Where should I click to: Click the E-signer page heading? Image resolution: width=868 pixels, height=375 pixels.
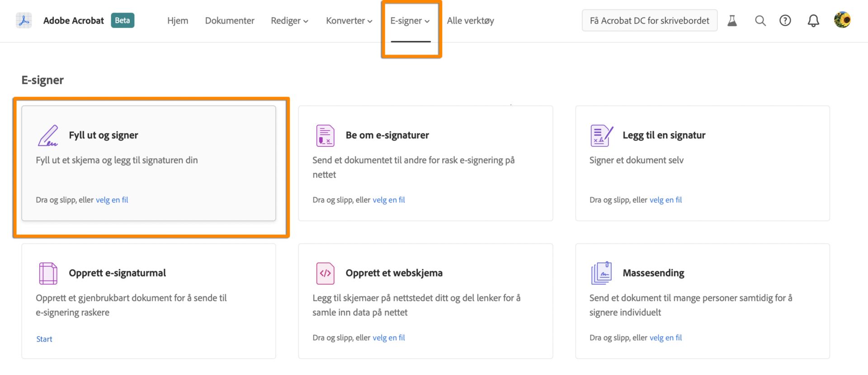[x=42, y=80]
